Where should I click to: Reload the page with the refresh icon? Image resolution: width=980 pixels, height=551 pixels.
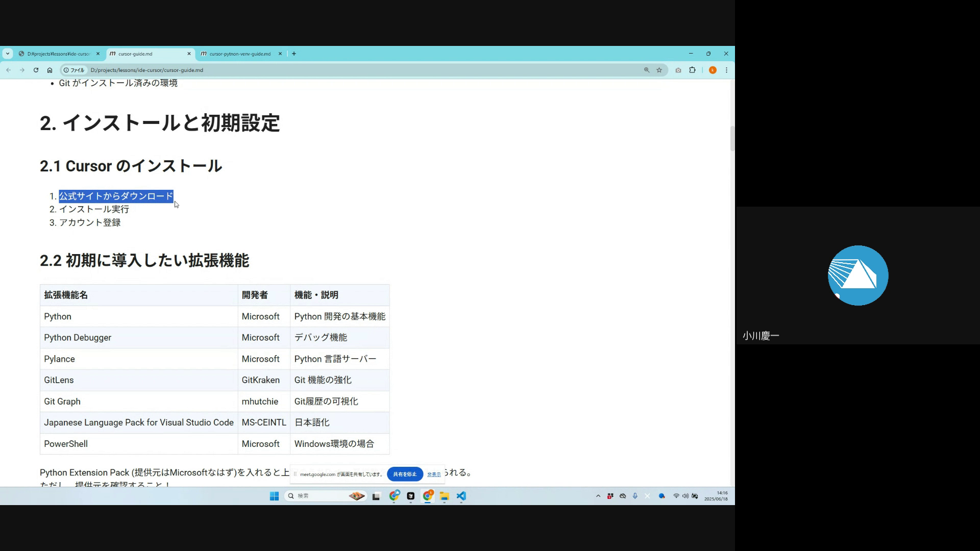tap(36, 70)
